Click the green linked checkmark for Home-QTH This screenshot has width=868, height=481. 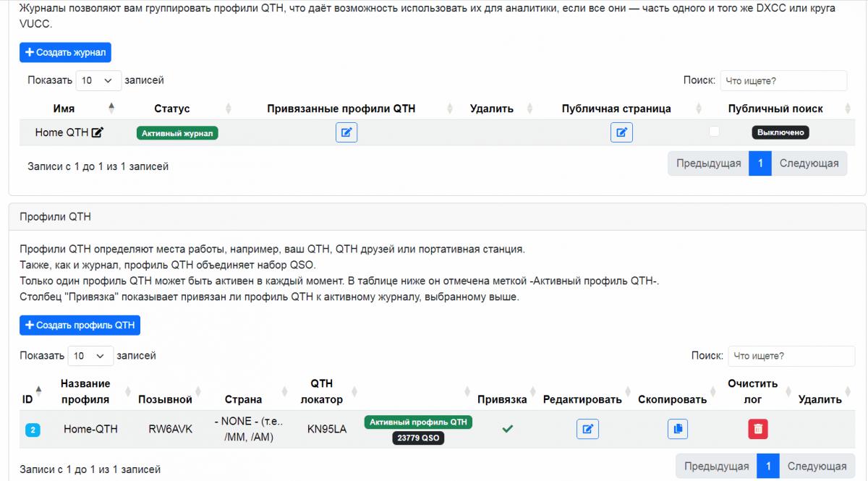(x=508, y=429)
